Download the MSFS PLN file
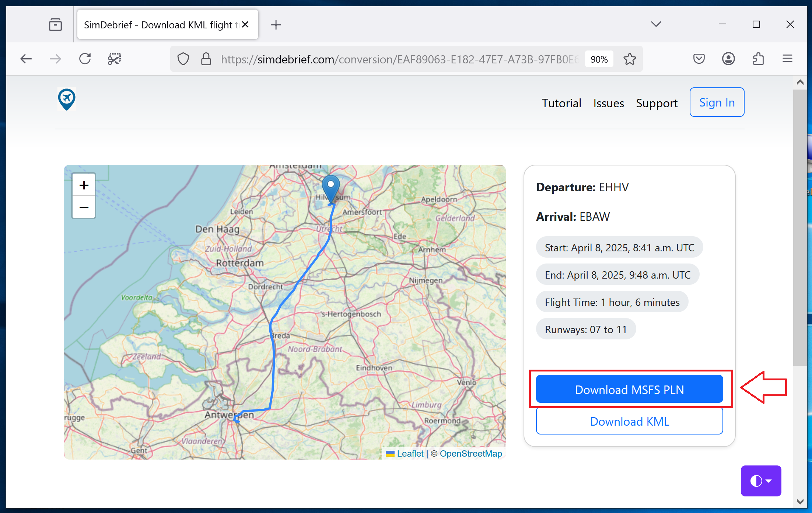Viewport: 812px width, 513px height. (x=629, y=389)
